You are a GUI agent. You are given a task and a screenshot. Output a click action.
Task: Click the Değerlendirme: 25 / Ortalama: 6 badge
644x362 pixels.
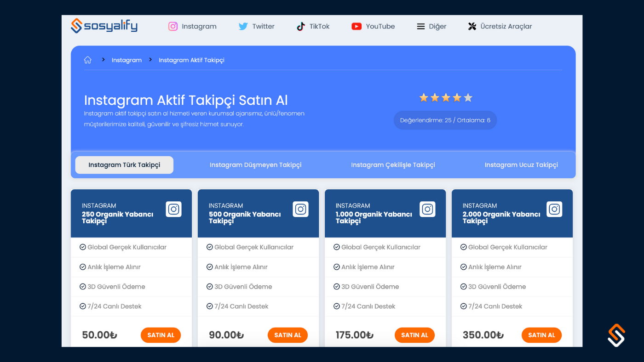pos(445,120)
